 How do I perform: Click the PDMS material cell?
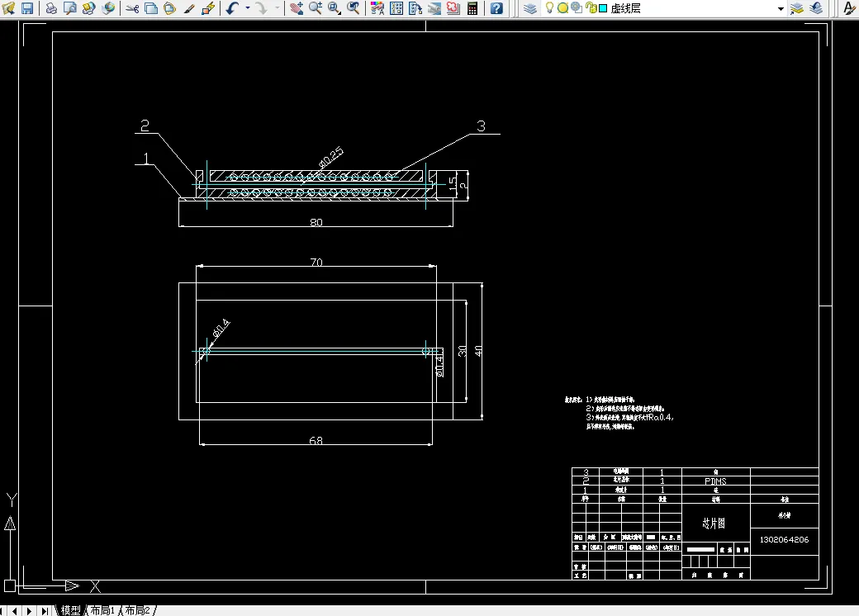point(715,481)
